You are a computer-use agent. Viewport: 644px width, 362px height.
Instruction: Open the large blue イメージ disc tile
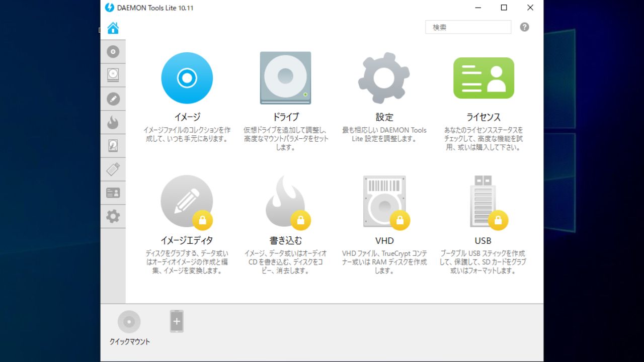point(187,78)
